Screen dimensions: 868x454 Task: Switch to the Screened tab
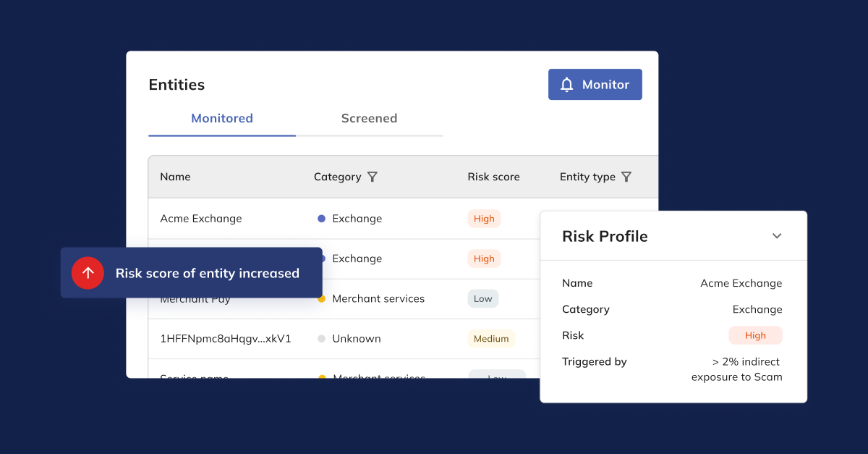(x=369, y=118)
